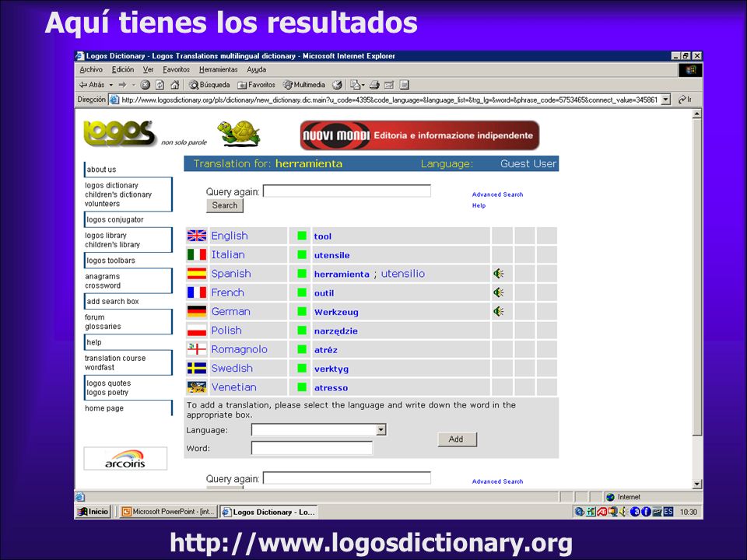Click the English translation 'tool' link
This screenshot has height=560, width=747.
pyautogui.click(x=322, y=236)
